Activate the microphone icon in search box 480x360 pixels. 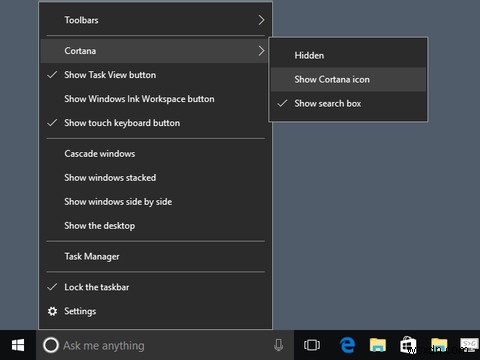pos(279,345)
